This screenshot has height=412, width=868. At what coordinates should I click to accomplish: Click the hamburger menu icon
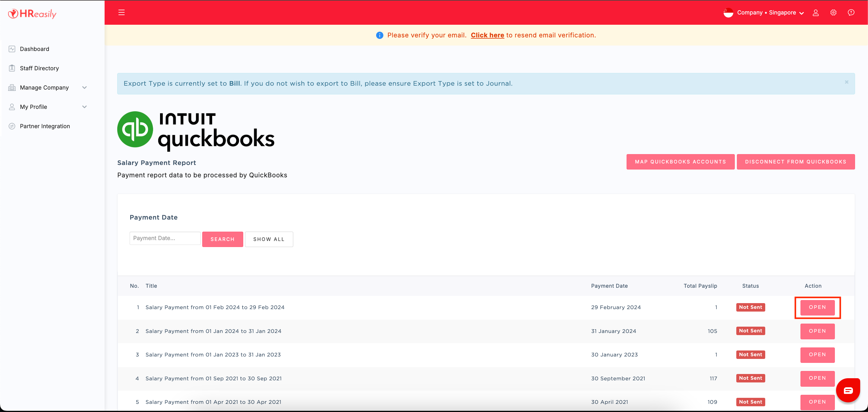click(121, 12)
